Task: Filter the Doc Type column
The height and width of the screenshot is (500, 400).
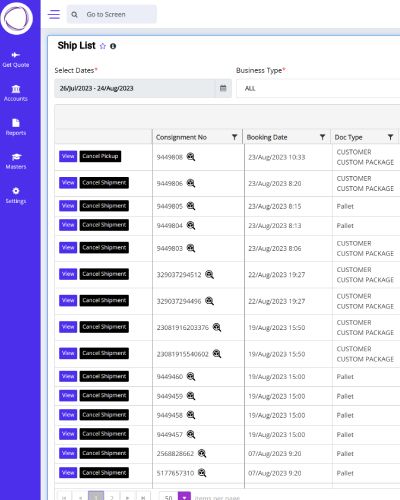Action: pyautogui.click(x=390, y=137)
